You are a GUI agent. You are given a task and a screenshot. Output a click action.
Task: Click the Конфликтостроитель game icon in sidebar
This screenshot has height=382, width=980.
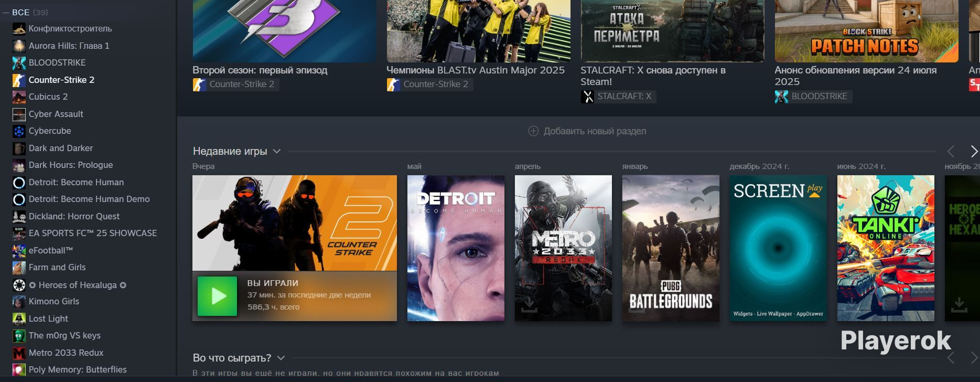click(19, 29)
